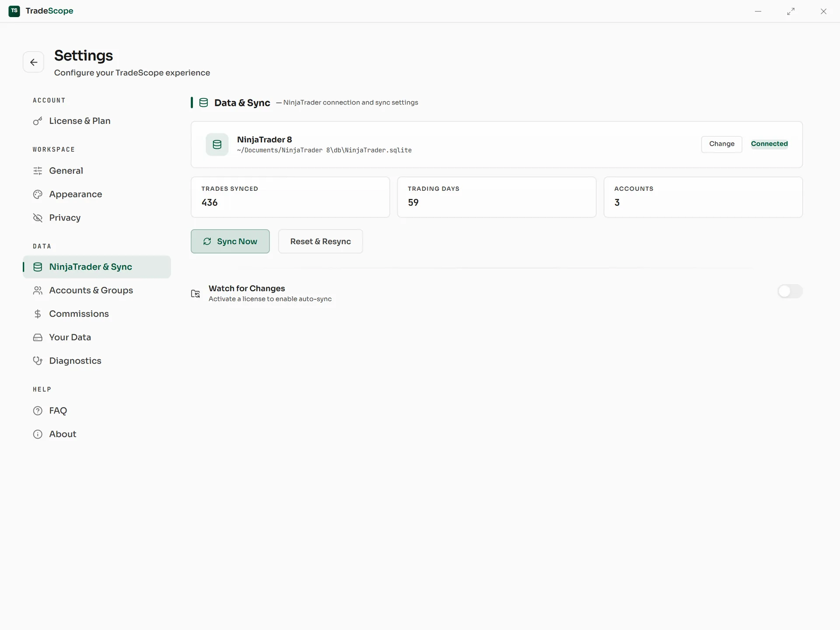Toggle the Watch for Changes switch
The image size is (840, 630).
coord(790,291)
